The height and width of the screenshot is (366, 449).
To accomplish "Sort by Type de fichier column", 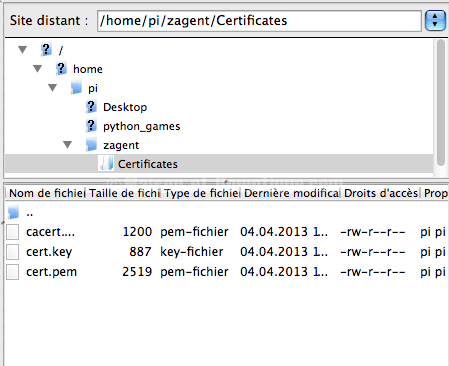I will coord(201,193).
